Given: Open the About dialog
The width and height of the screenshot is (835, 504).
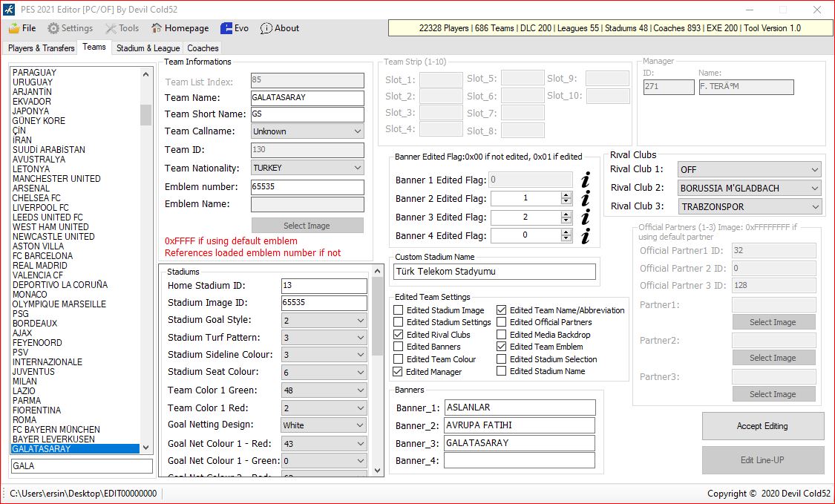Looking at the screenshot, I should point(280,28).
